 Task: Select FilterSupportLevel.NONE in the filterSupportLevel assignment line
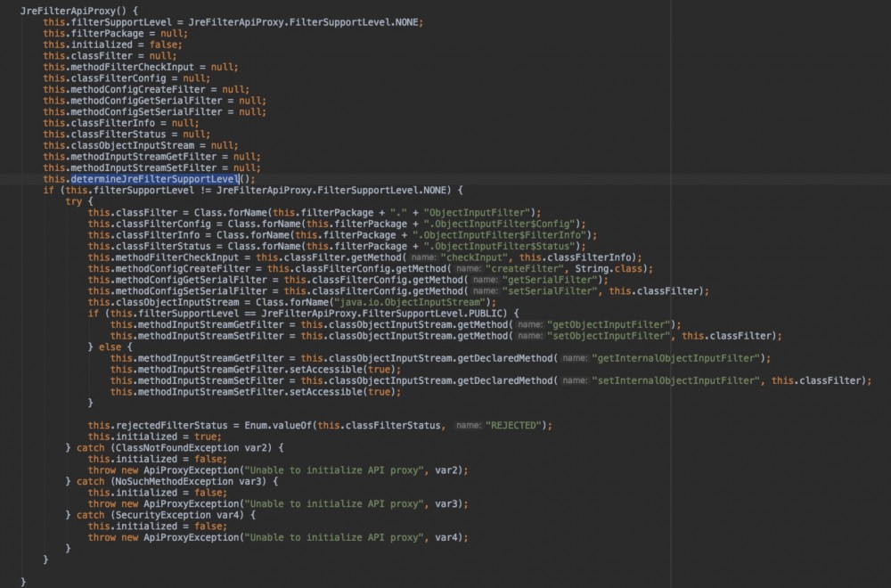tap(354, 22)
